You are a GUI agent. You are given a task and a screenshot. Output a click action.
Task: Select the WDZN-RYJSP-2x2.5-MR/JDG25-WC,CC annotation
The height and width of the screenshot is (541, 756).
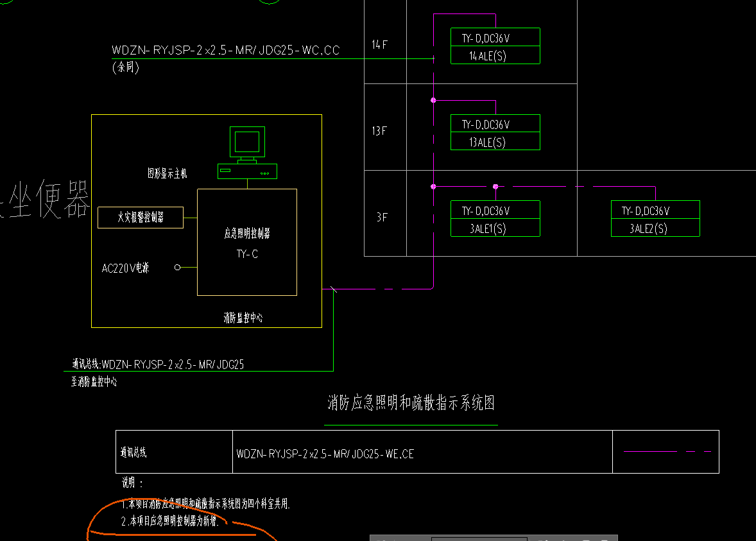tap(226, 50)
